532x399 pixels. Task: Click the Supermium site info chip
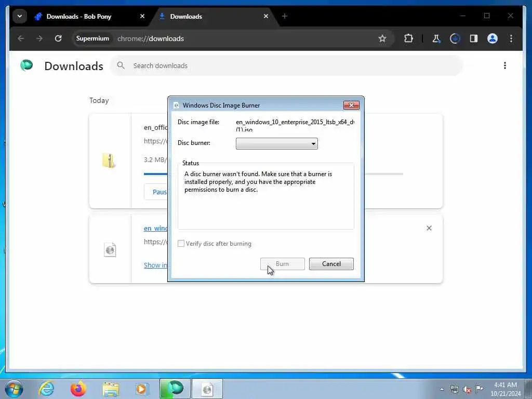coord(92,38)
